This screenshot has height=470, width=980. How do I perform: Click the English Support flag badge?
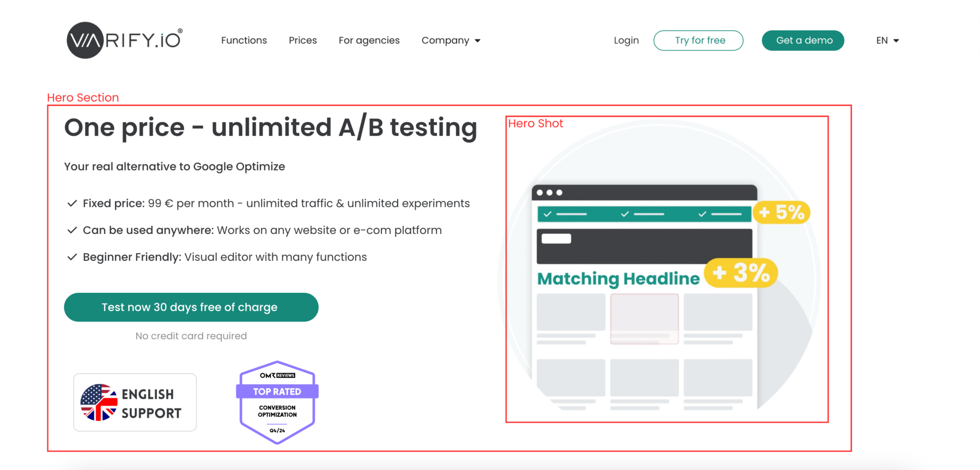pyautogui.click(x=135, y=403)
